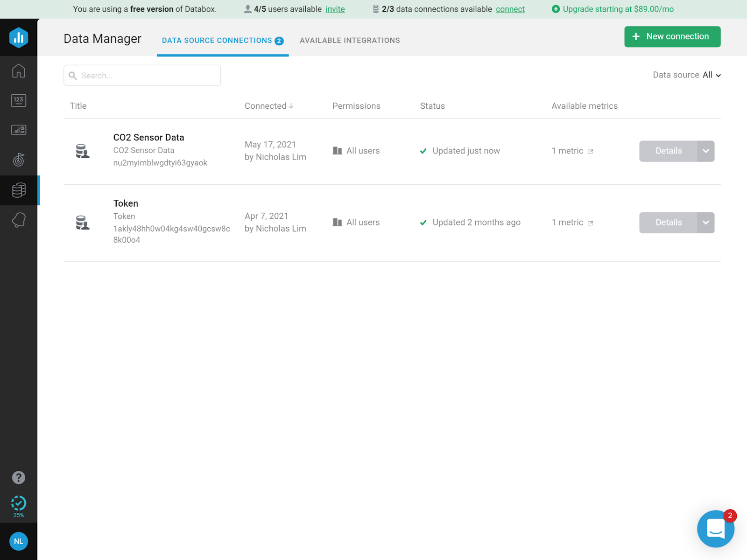Open the Alerts bell icon
Viewport: 747px width, 560px height.
coord(19,220)
